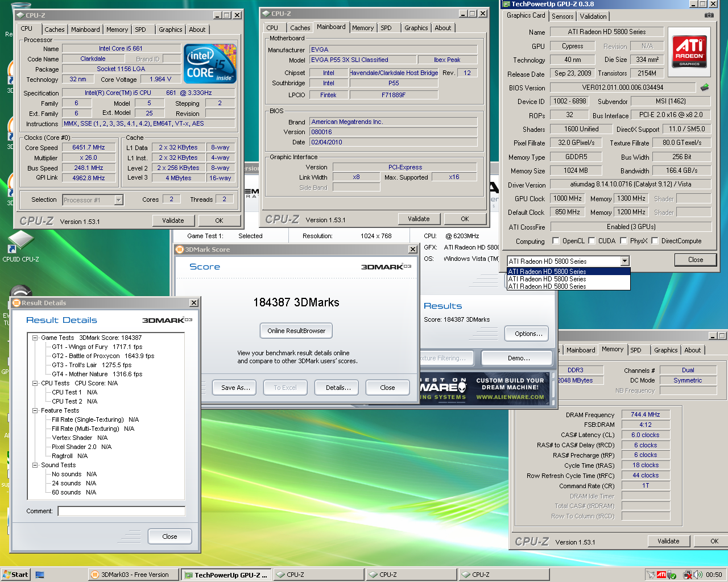The height and width of the screenshot is (582, 728).
Task: Click the volume speaker tray icon
Action: [x=697, y=575]
